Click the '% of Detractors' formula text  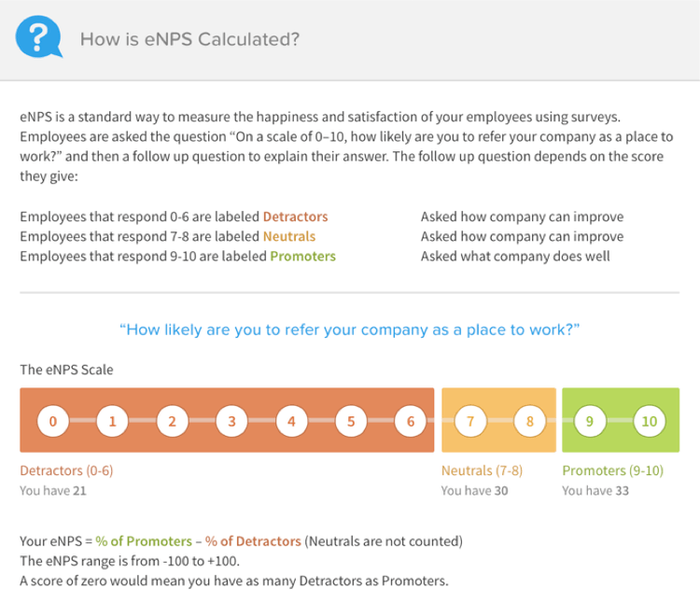pos(253,541)
